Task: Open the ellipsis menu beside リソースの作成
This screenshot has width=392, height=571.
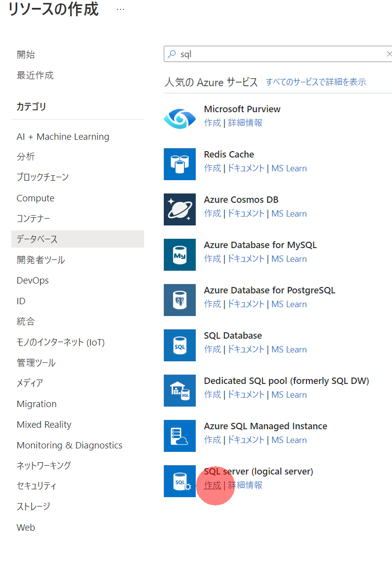Action: [x=121, y=10]
